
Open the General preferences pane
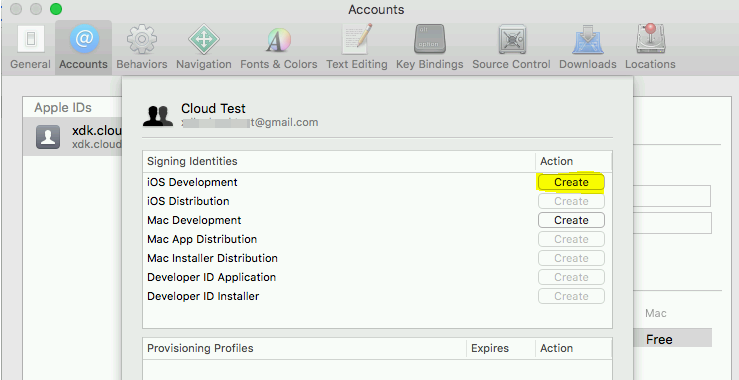tap(31, 48)
